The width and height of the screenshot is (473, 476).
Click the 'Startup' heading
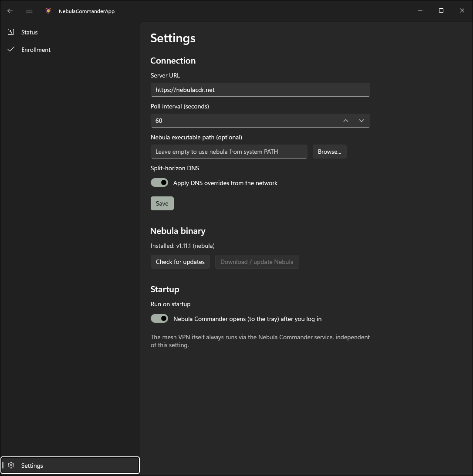coord(165,289)
